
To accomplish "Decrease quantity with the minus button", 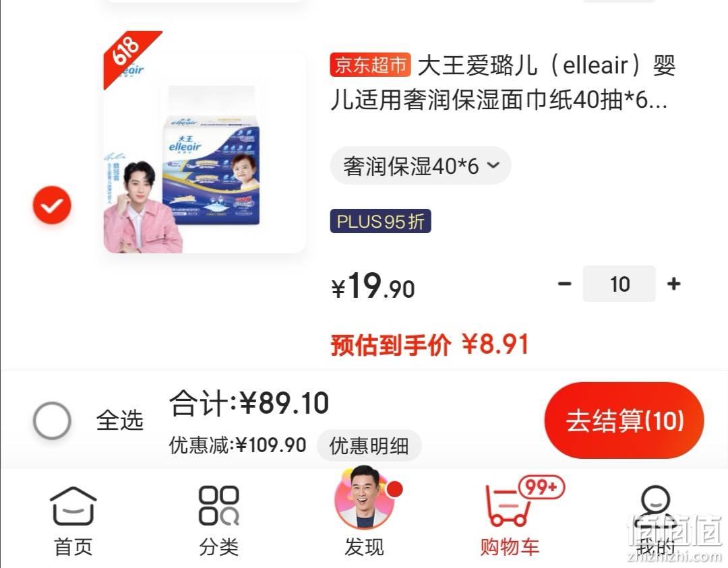I will coord(565,284).
